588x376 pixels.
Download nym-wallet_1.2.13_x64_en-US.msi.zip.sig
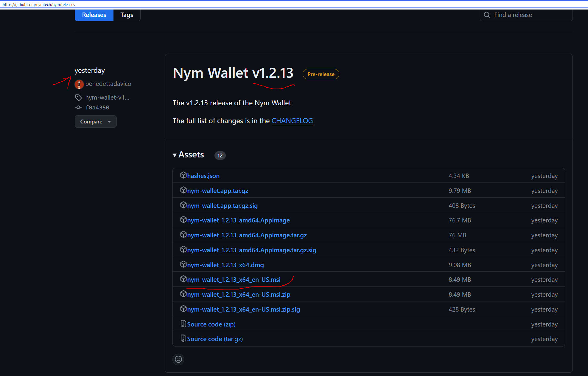click(x=244, y=310)
